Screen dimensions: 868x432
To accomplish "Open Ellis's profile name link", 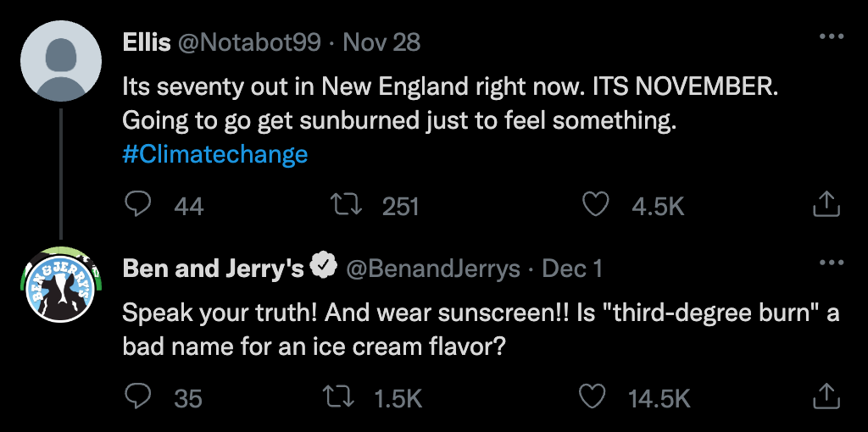I will pos(147,42).
